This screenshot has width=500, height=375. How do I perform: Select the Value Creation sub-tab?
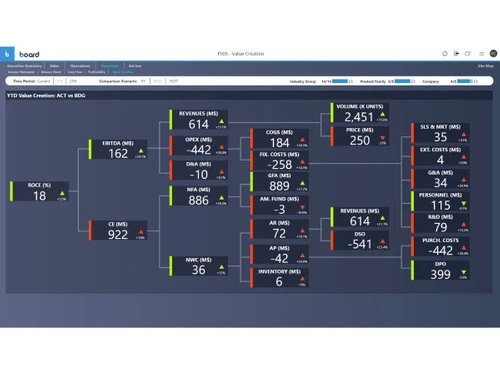click(123, 72)
